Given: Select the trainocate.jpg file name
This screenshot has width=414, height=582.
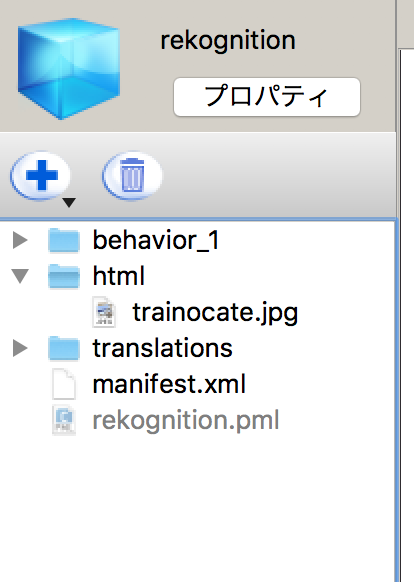Looking at the screenshot, I should tap(215, 313).
